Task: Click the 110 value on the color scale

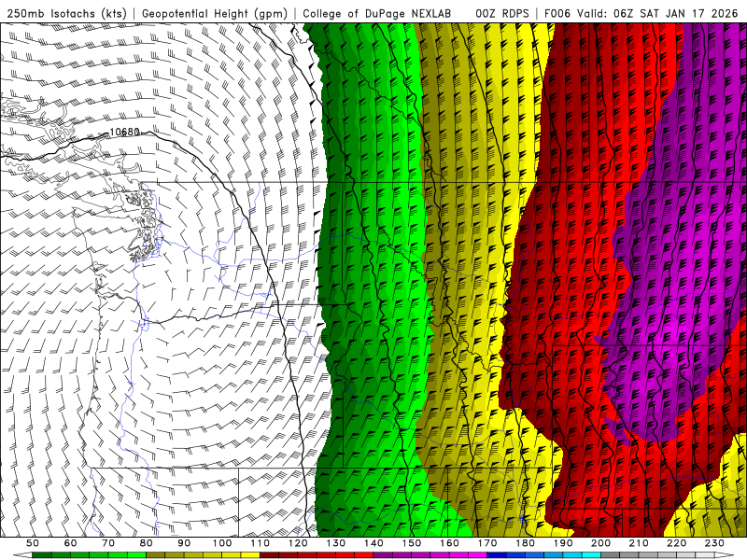Action: (260, 543)
